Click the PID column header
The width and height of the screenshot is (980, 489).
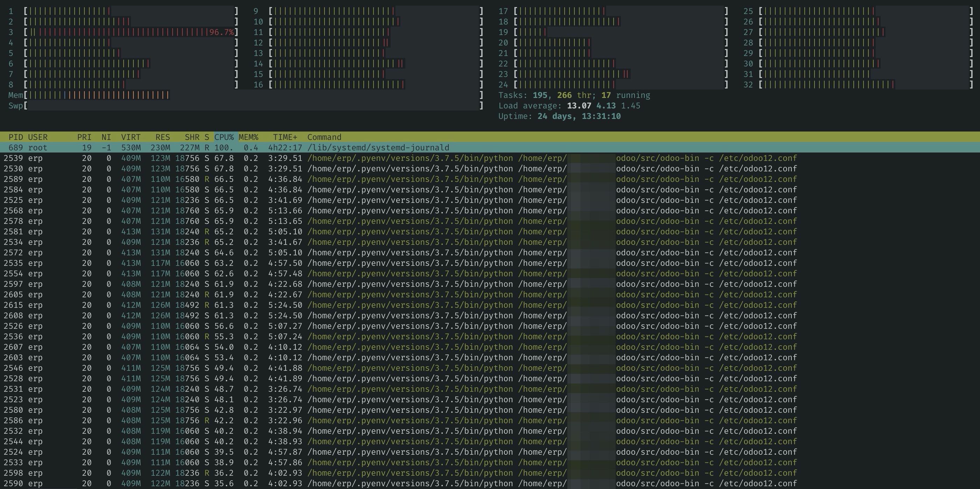click(x=16, y=137)
